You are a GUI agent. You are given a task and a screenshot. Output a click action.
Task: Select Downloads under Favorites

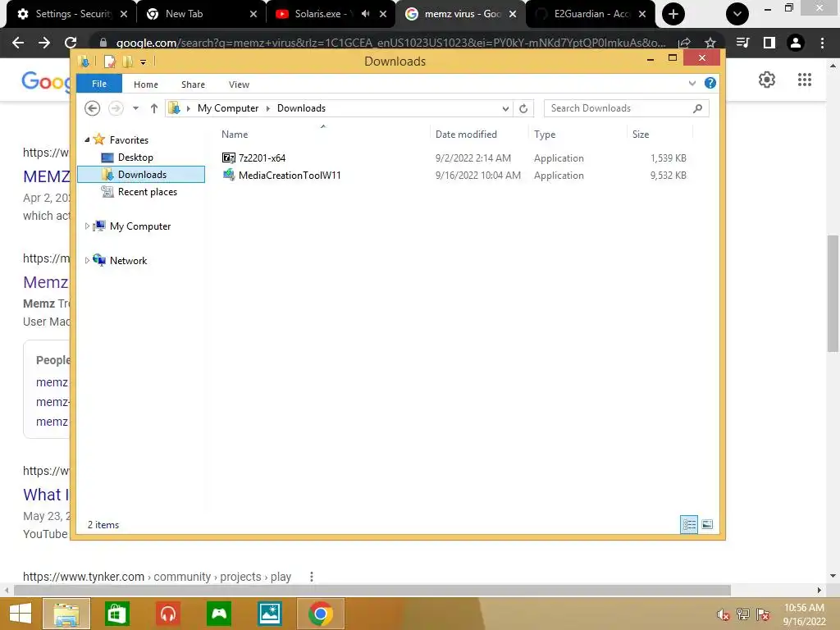[141, 175]
